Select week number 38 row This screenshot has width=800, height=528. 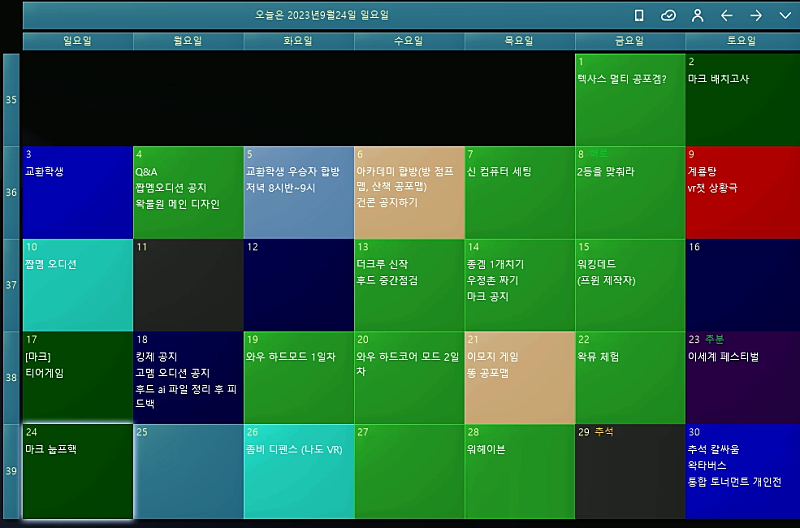[11, 378]
